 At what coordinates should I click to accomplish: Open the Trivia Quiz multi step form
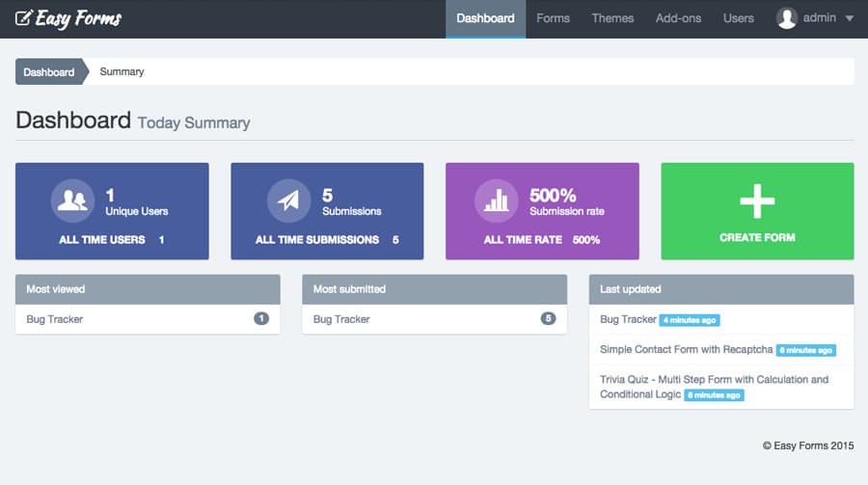point(714,380)
